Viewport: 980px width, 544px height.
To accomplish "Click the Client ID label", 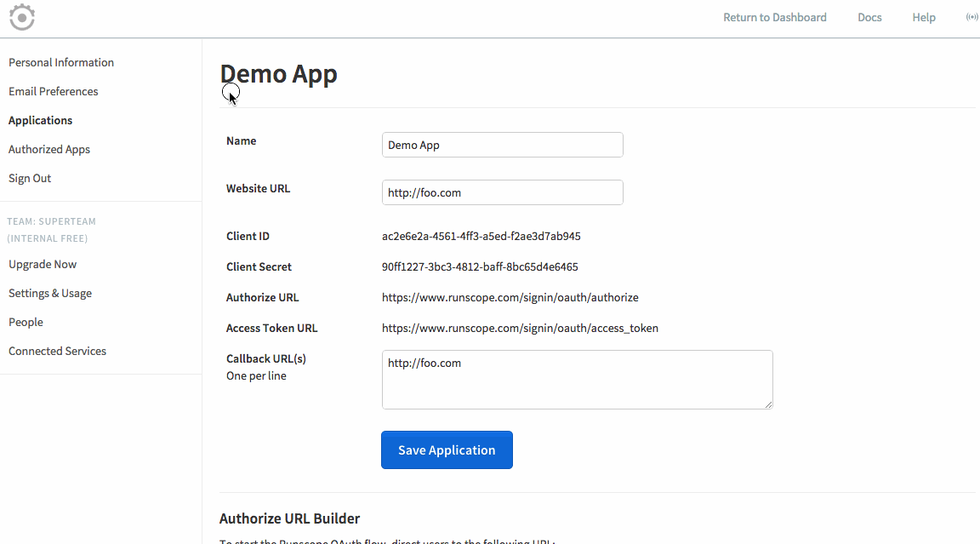I will (248, 237).
